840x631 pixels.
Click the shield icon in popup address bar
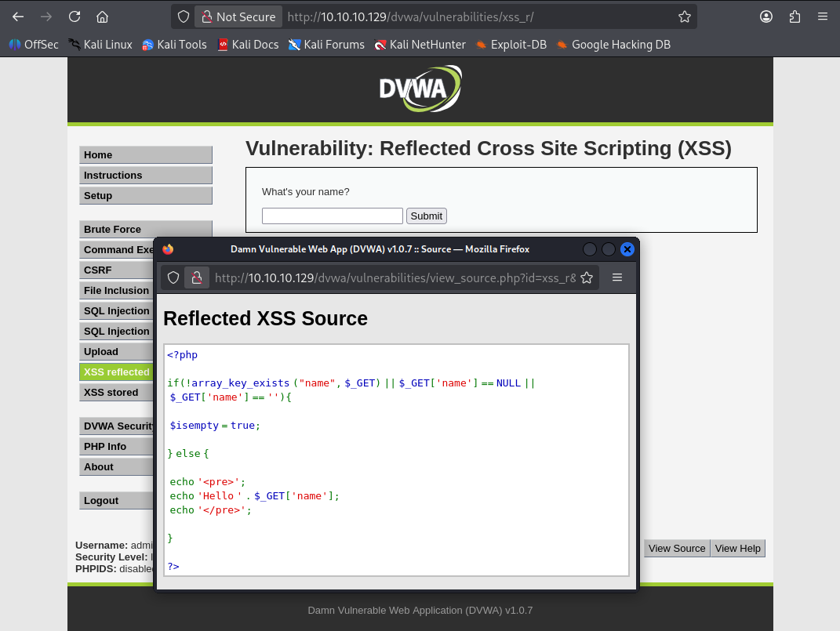click(173, 277)
